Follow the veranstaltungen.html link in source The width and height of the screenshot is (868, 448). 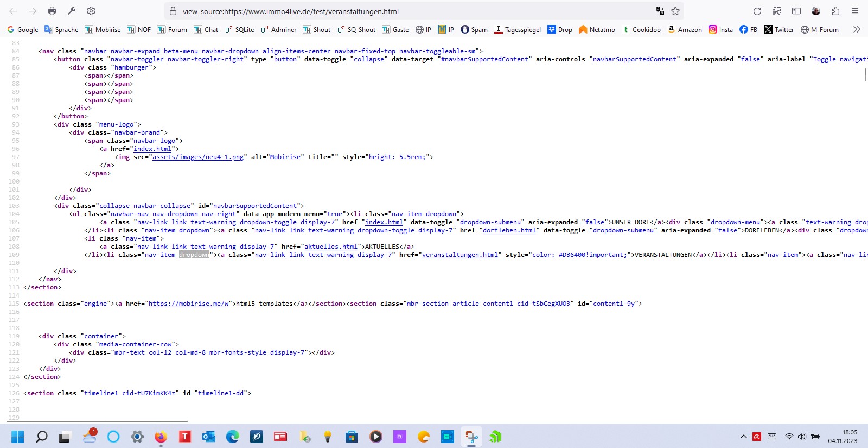coord(459,255)
